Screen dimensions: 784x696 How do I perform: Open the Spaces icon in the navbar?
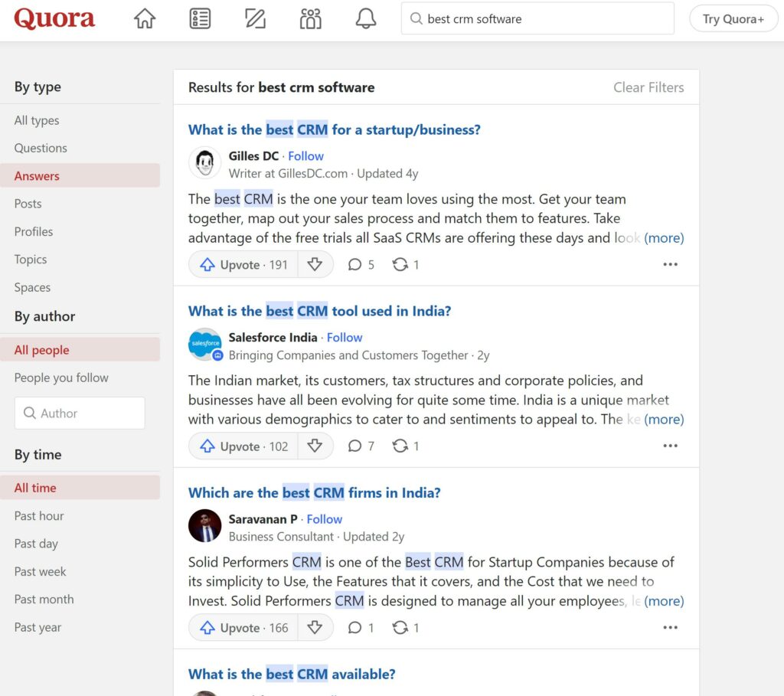click(310, 18)
